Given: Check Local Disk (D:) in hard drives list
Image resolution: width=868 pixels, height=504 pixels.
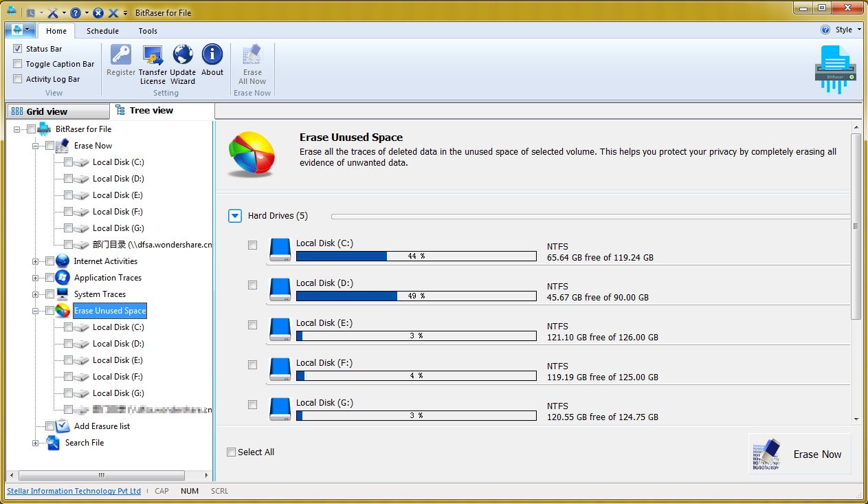Looking at the screenshot, I should tap(253, 285).
